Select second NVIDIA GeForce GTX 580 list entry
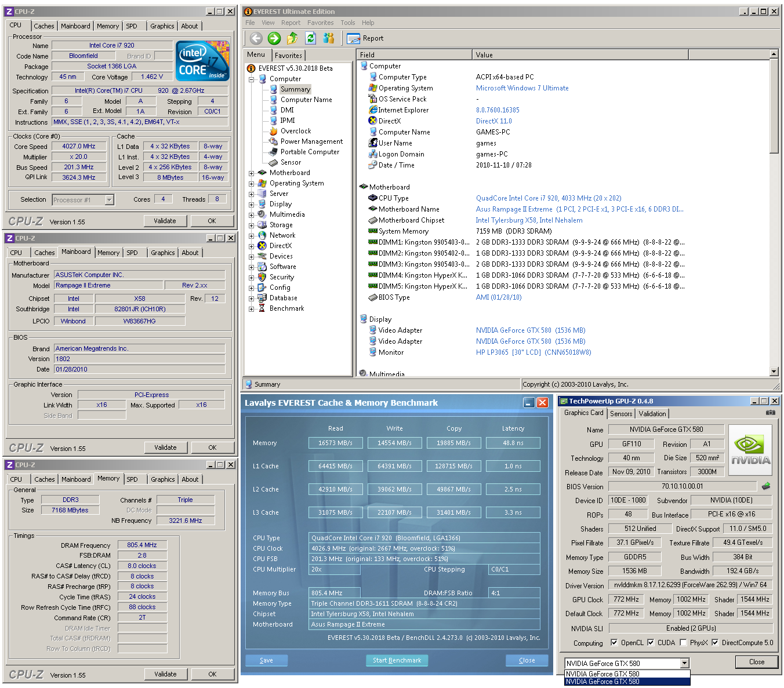Image resolution: width=784 pixels, height=688 pixels. 627,682
